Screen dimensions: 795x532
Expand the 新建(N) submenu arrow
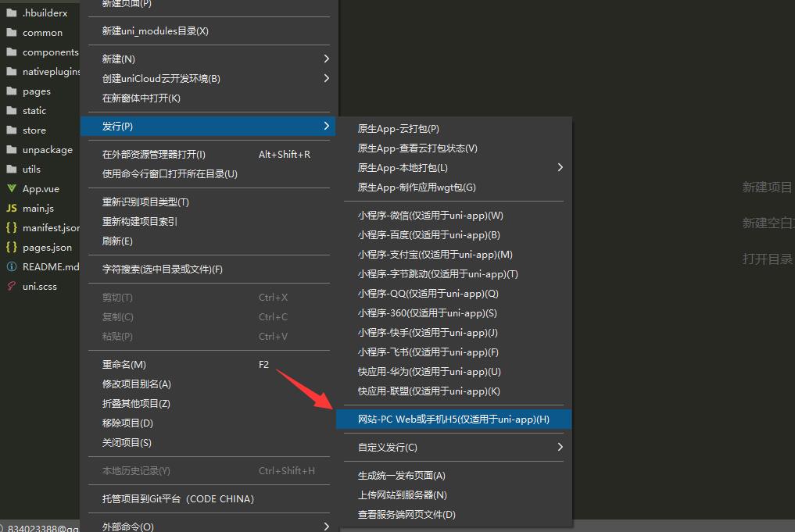pyautogui.click(x=326, y=59)
